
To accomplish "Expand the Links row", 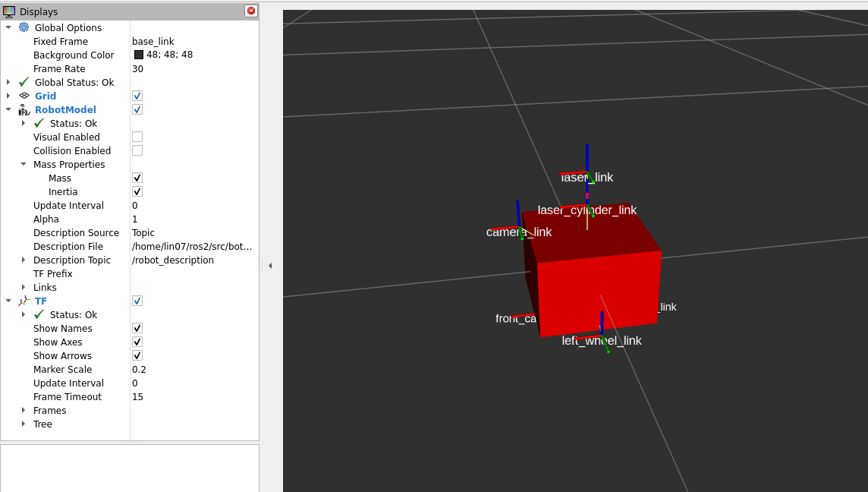I will pyautogui.click(x=24, y=287).
